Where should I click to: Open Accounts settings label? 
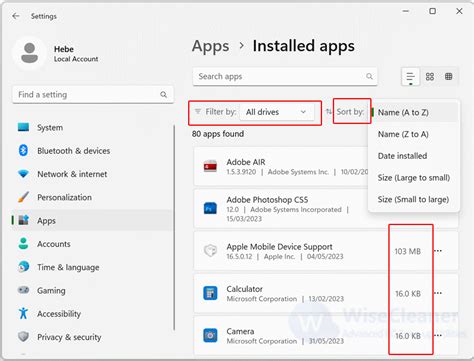pos(54,244)
